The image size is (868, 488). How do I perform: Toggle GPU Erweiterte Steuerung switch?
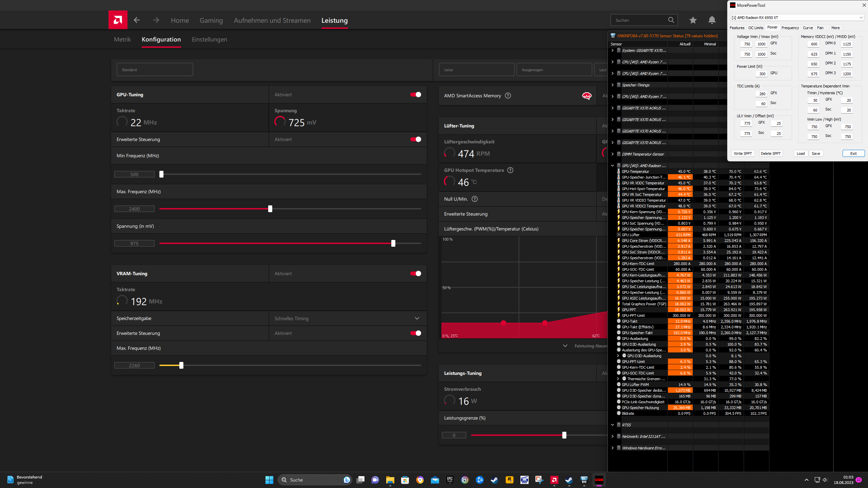click(416, 139)
